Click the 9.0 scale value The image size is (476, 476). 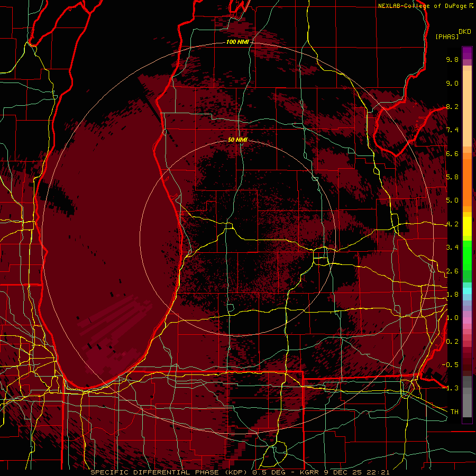452,83
